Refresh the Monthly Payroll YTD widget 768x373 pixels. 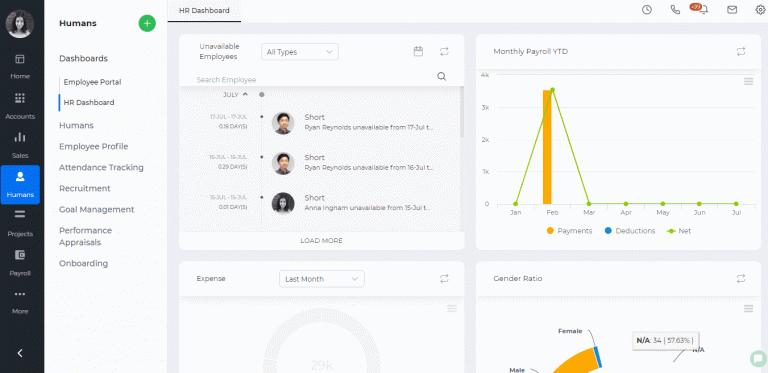coord(741,51)
